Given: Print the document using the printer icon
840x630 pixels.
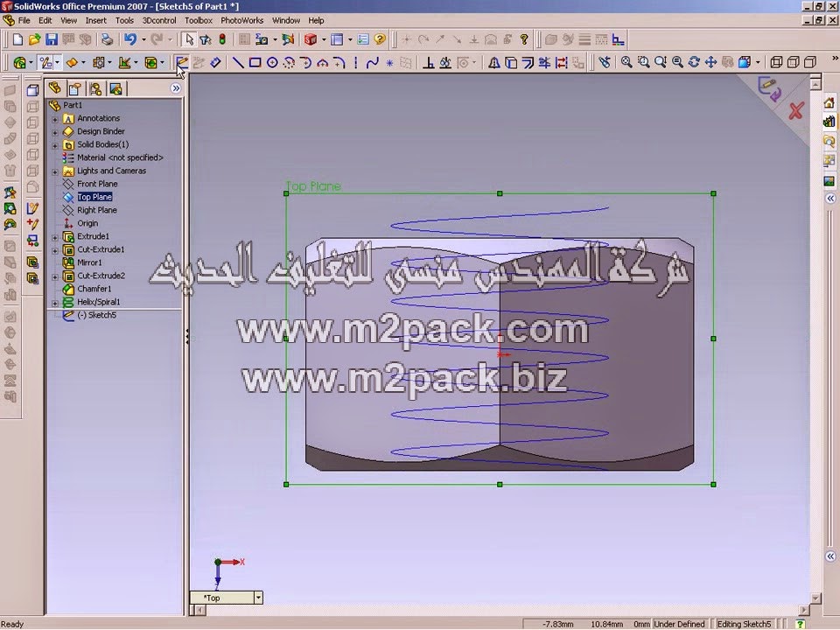Looking at the screenshot, I should click(x=107, y=39).
